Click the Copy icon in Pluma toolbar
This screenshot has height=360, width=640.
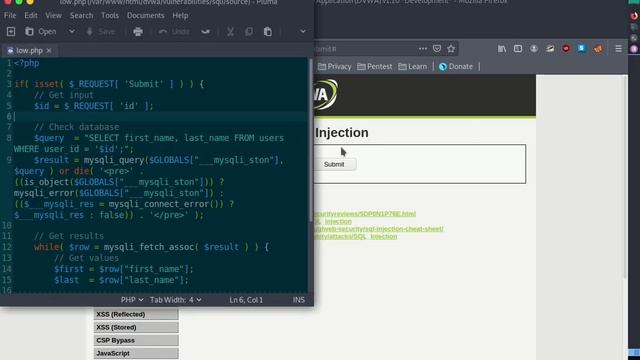249,31
